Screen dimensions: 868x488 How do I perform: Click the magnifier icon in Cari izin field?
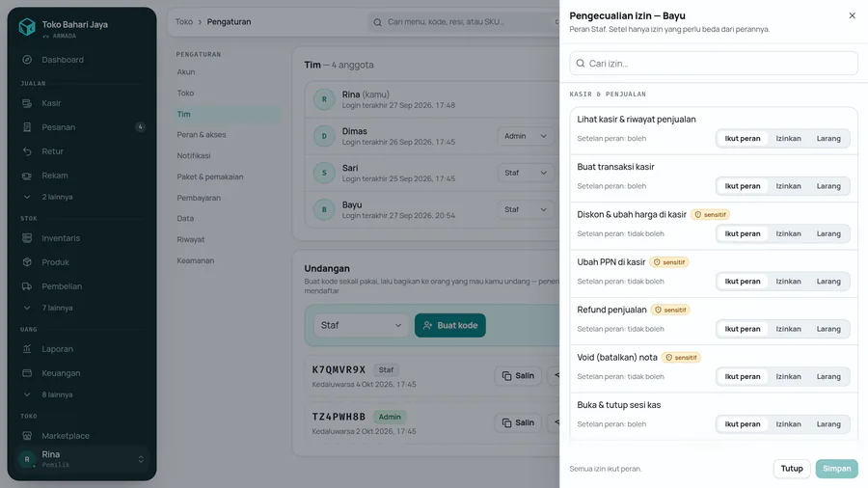pos(581,64)
